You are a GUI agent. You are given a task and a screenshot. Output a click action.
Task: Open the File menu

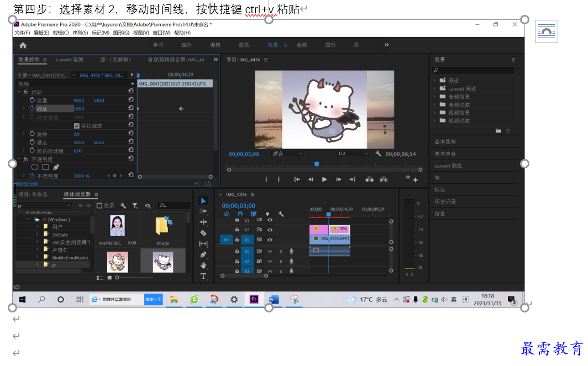tap(22, 33)
